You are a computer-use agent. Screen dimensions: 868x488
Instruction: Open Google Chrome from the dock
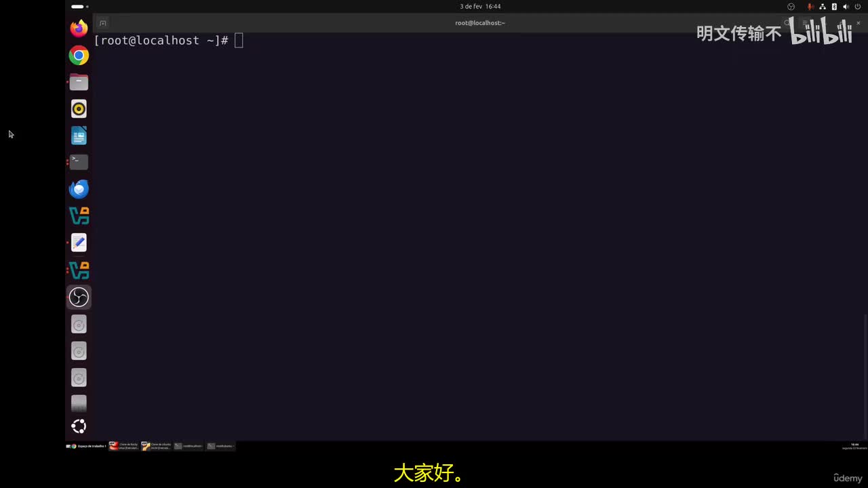79,56
